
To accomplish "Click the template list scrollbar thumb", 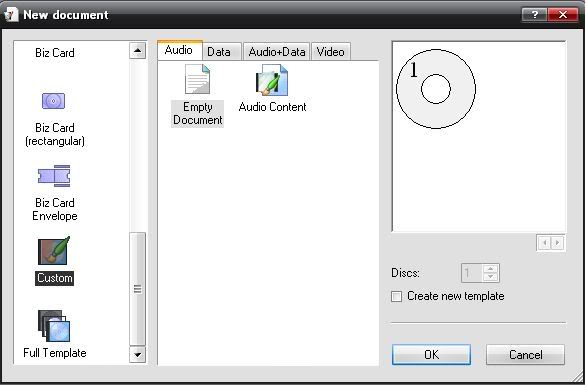I will pyautogui.click(x=138, y=289).
